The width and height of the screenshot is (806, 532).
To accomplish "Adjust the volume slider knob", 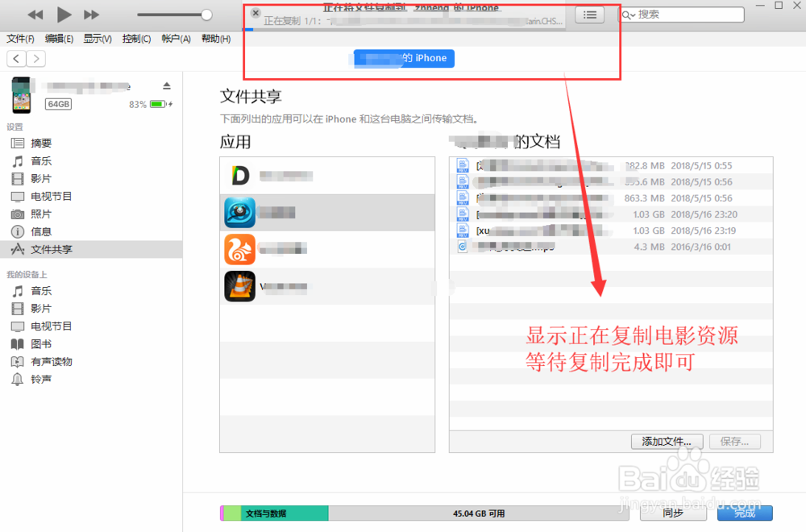I will pos(206,15).
